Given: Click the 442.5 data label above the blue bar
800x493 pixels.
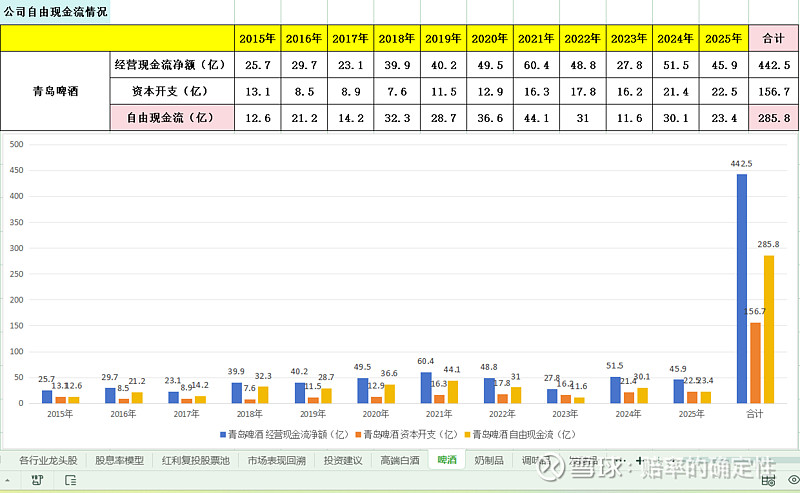Looking at the screenshot, I should (x=741, y=164).
